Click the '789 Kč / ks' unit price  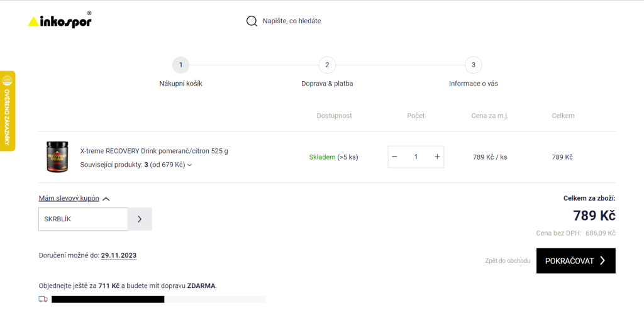(490, 157)
